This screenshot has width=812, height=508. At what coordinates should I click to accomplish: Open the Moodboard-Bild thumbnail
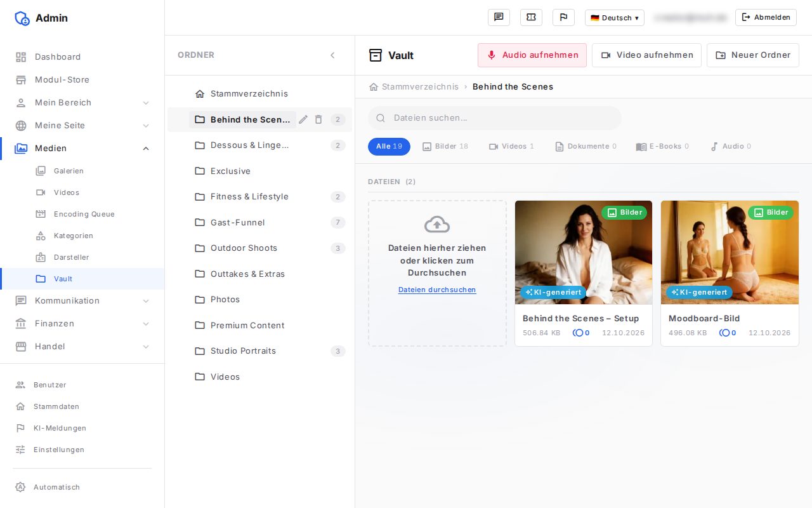(730, 253)
